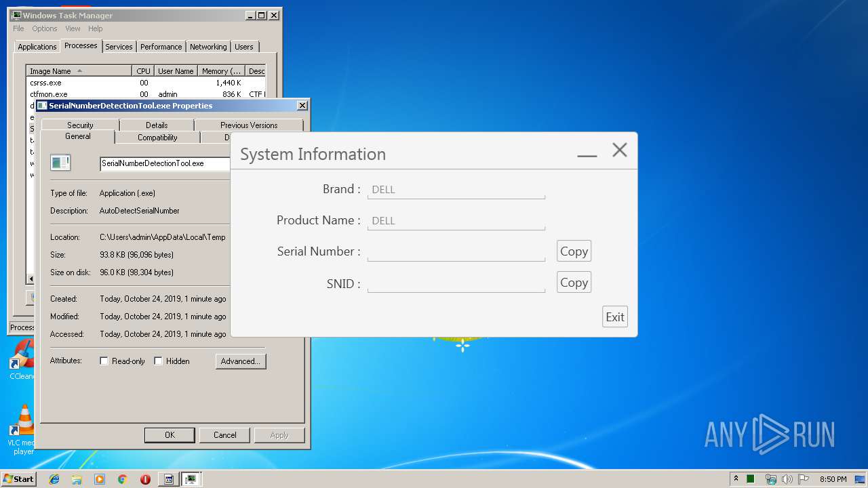
Task: Copy the Serial Number value
Action: (574, 251)
